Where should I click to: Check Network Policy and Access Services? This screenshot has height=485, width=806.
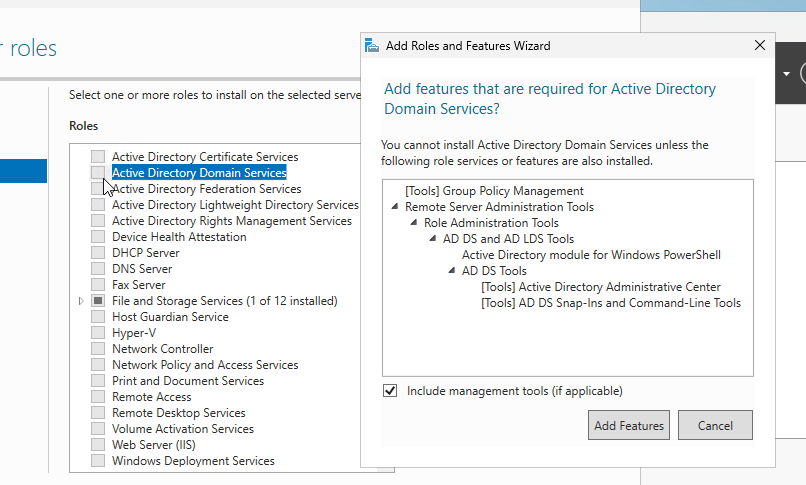98,364
